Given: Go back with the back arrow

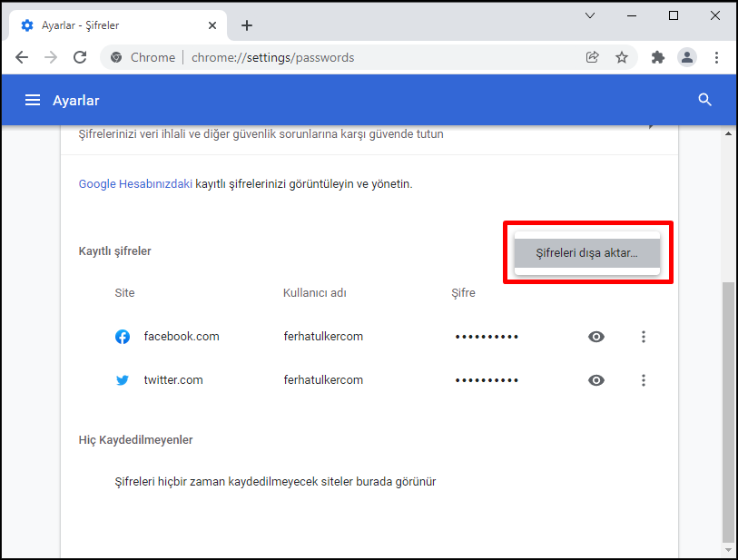Looking at the screenshot, I should (22, 57).
